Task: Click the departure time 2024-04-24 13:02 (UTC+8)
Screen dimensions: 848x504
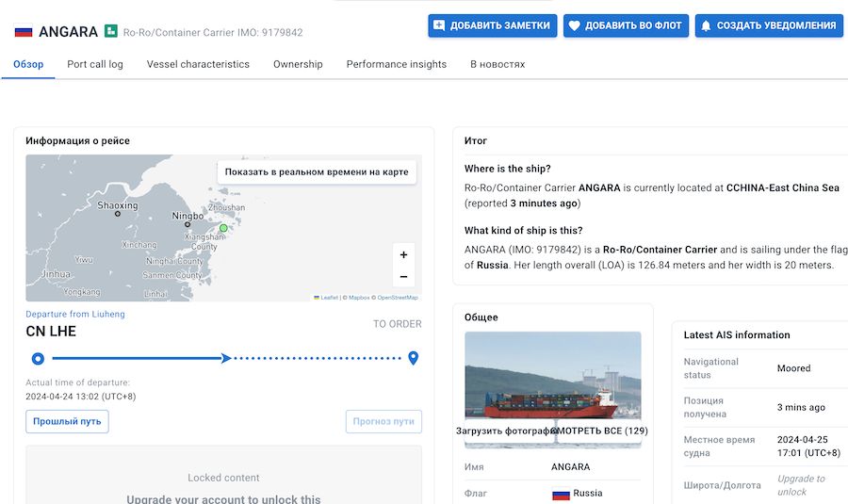Action: [x=81, y=397]
